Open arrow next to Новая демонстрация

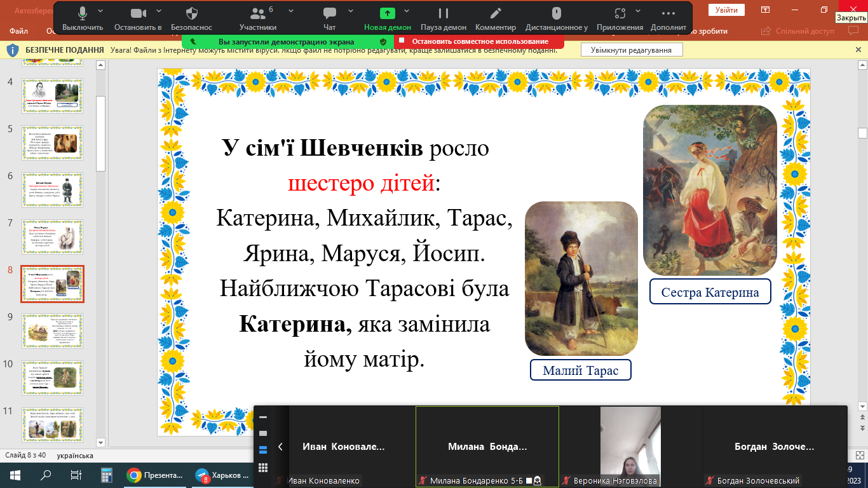(x=407, y=11)
